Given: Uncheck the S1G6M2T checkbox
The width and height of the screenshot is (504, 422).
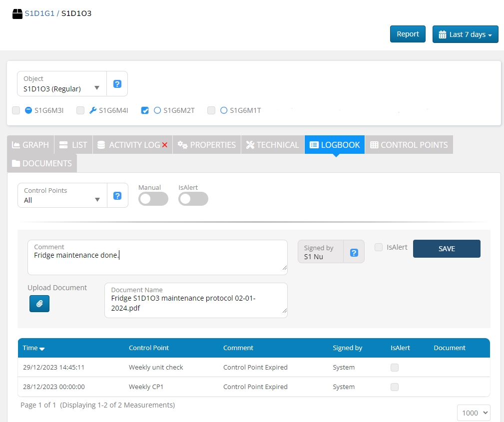Looking at the screenshot, I should (145, 110).
